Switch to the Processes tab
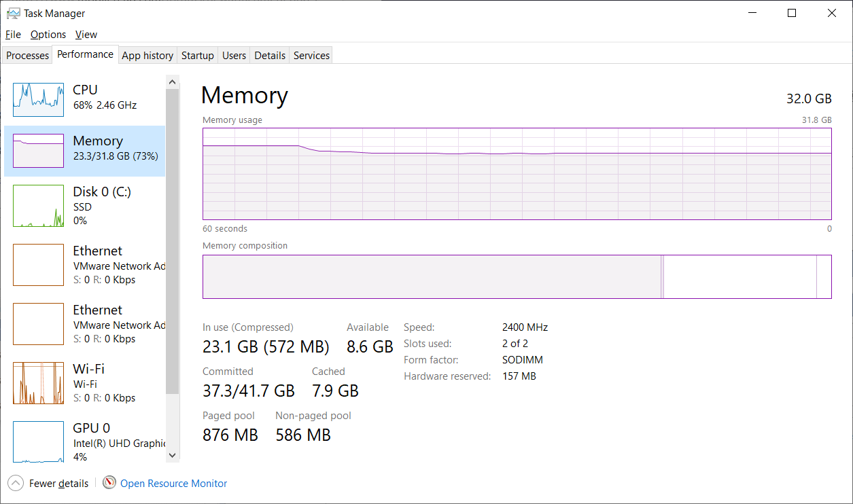Viewport: 853px width, 504px height. [28, 56]
